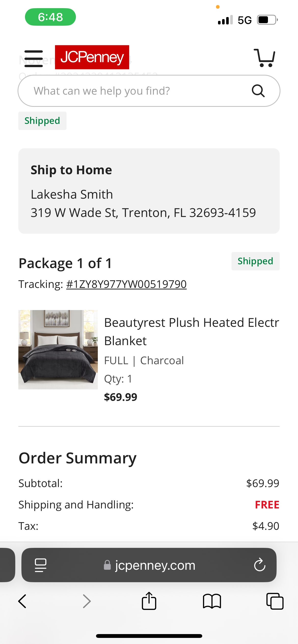This screenshot has width=298, height=644.
Task: Open Beautyrest Plush Heated Blanket product title
Action: tap(192, 331)
